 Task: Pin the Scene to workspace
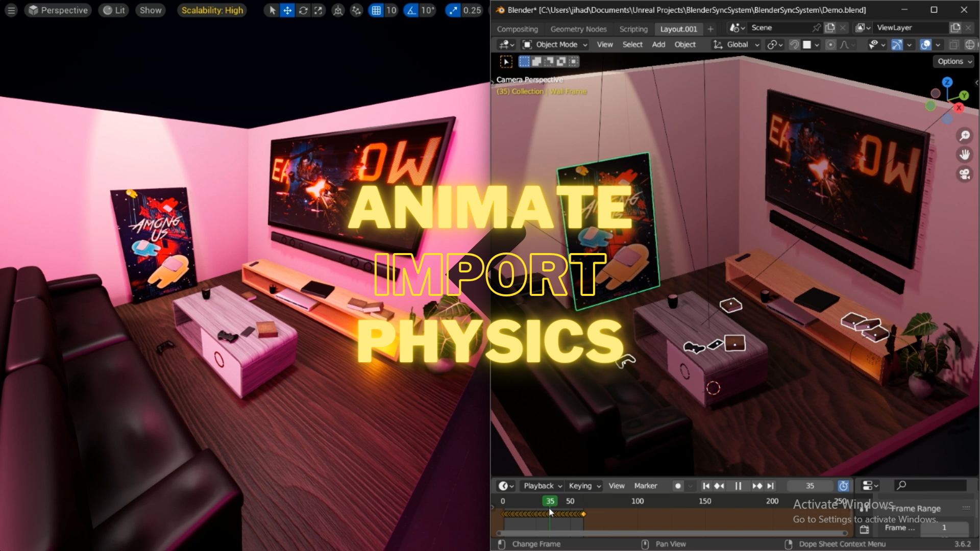(x=816, y=28)
